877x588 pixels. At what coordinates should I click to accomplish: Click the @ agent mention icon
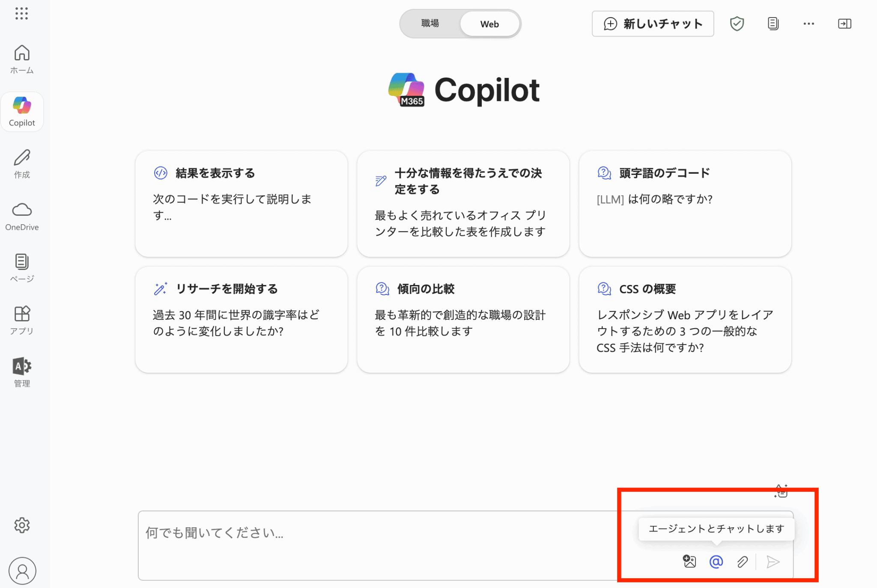(716, 561)
